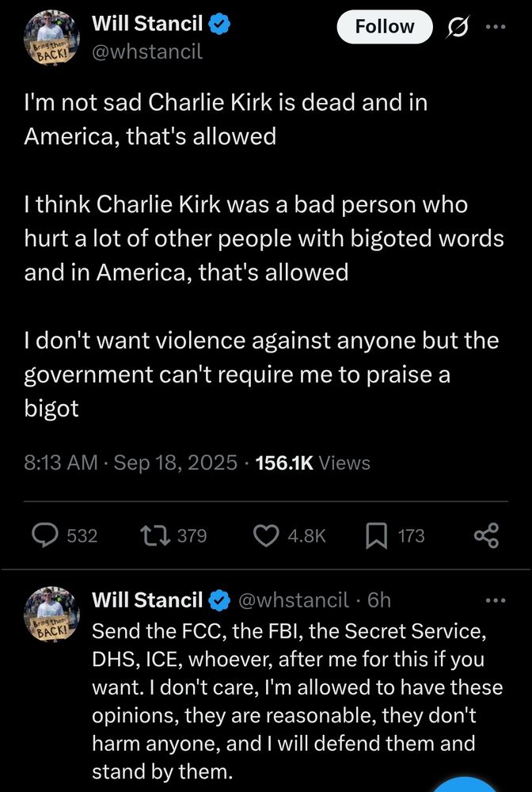Click the blue floating compose button
The height and width of the screenshot is (792, 532).
tap(465, 786)
